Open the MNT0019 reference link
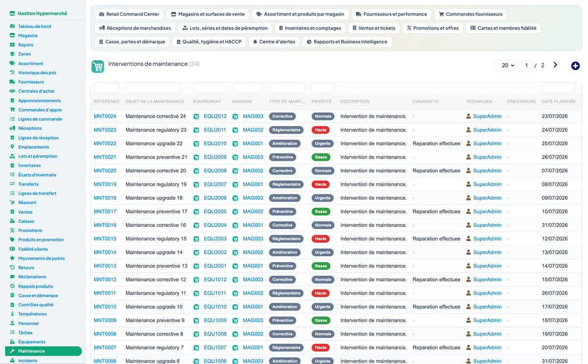The width and height of the screenshot is (588, 364). (x=105, y=184)
